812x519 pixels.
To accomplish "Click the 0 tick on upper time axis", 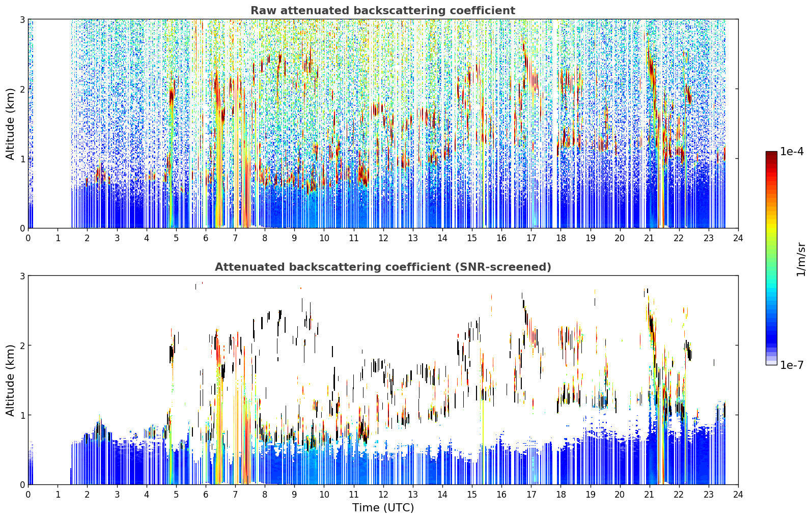I will pos(28,238).
